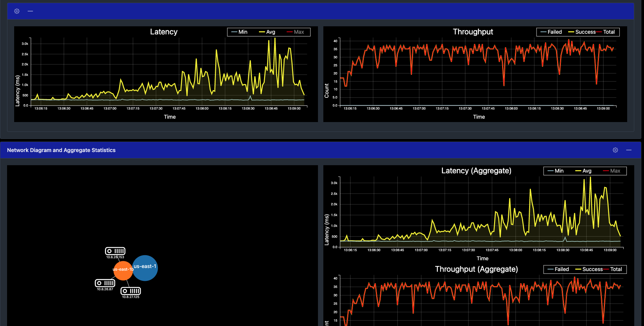The width and height of the screenshot is (644, 326).
Task: Toggle the Total series in the Throughput legend
Action: (610, 32)
